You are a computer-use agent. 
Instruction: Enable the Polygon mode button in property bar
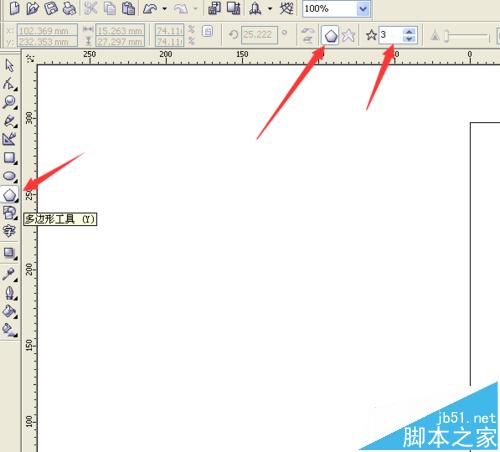[x=330, y=35]
